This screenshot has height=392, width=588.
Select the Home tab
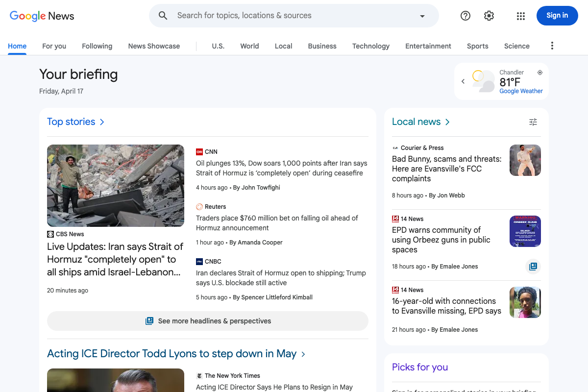(x=17, y=46)
